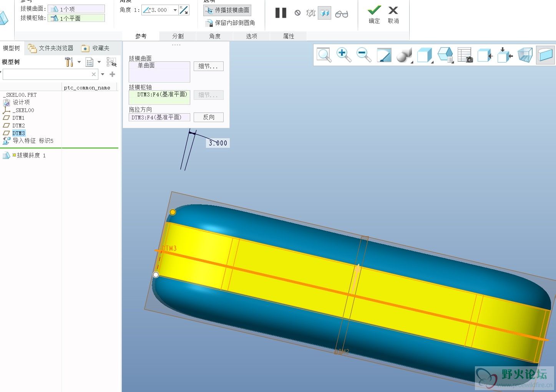Open the 角度 tab
Screen dimensions: 556x392
[x=215, y=36]
